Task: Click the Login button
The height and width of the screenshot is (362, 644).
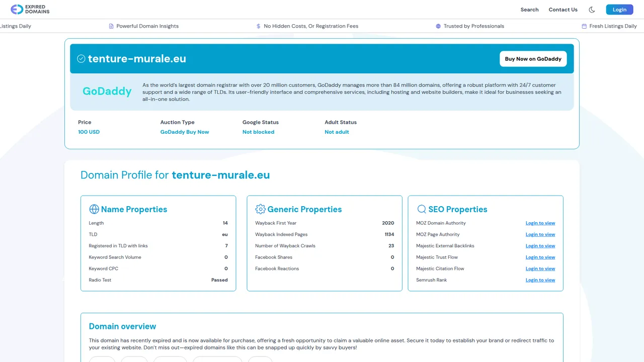Action: pos(619,10)
